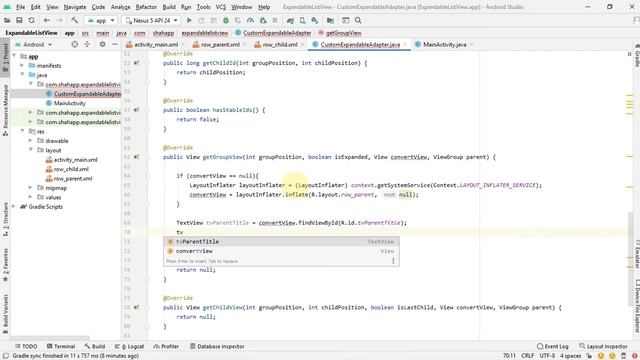Open the Profiler tool window button
Screen dimensions: 640x360
tap(166, 346)
